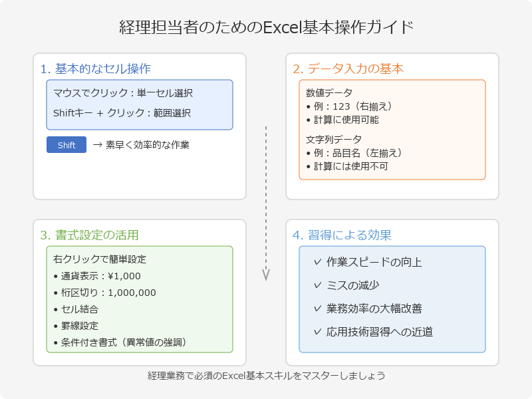Select heading 2. データ入力の基本
The width and height of the screenshot is (532, 399).
[x=348, y=69]
